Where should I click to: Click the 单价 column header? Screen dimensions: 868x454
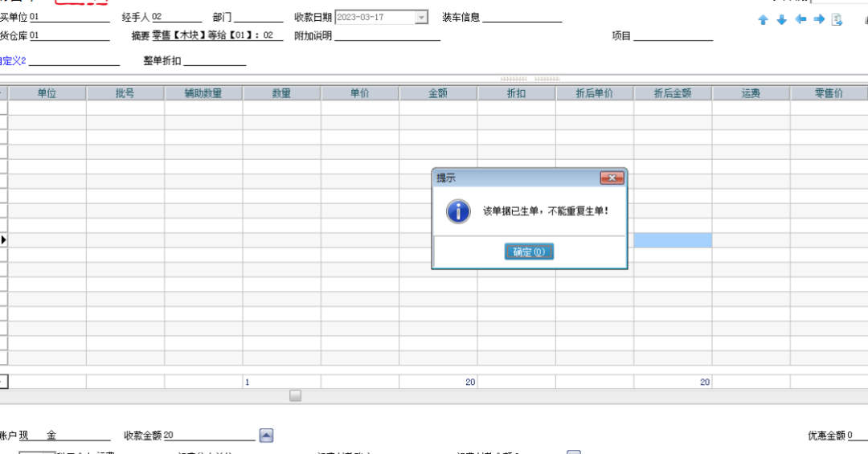[x=360, y=93]
